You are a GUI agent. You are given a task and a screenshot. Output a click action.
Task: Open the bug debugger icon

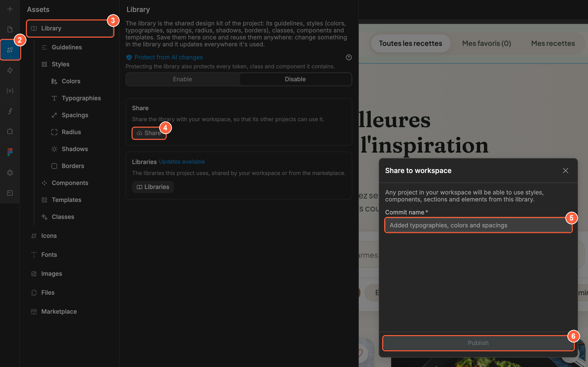pos(10,173)
